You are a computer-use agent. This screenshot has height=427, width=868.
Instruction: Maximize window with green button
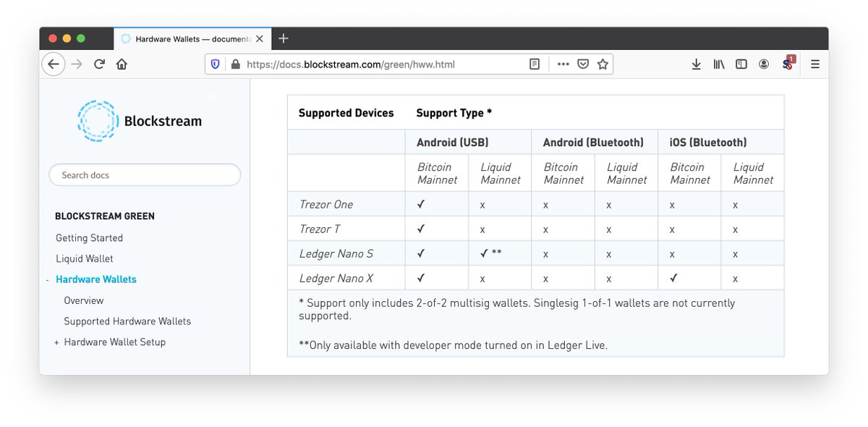(81, 38)
